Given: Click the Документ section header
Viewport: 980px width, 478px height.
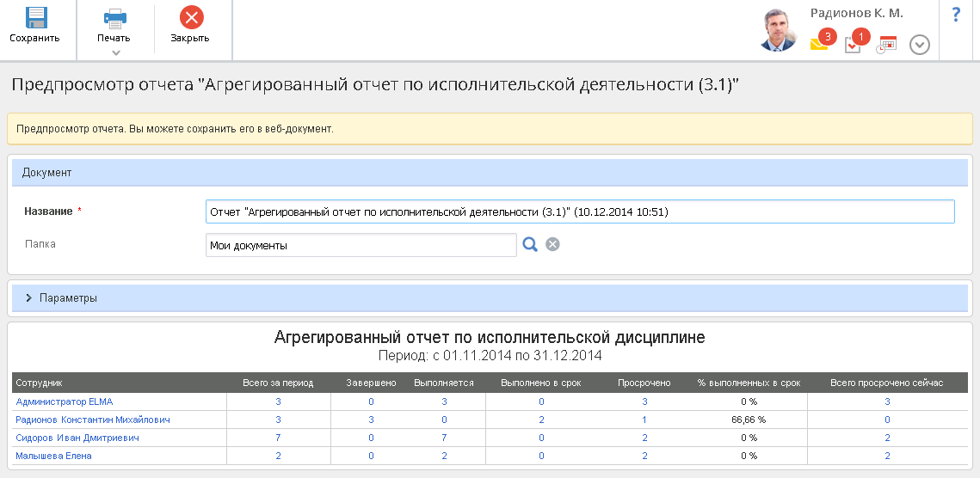Looking at the screenshot, I should pyautogui.click(x=490, y=173).
